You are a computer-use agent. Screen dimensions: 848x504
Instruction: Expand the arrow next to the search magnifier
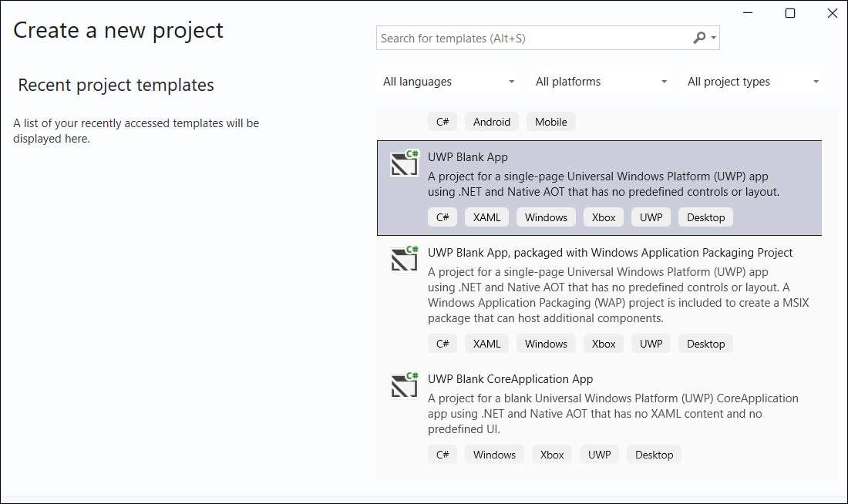[713, 38]
